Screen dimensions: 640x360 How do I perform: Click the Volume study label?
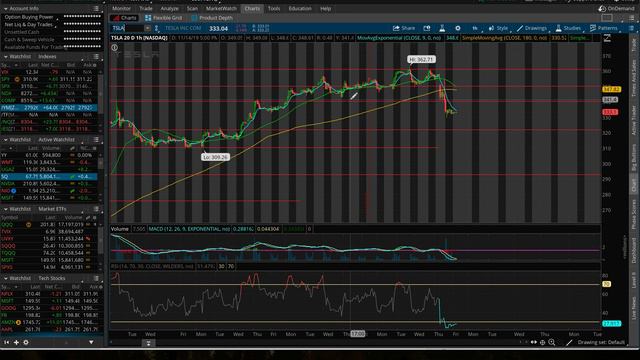tap(120, 229)
